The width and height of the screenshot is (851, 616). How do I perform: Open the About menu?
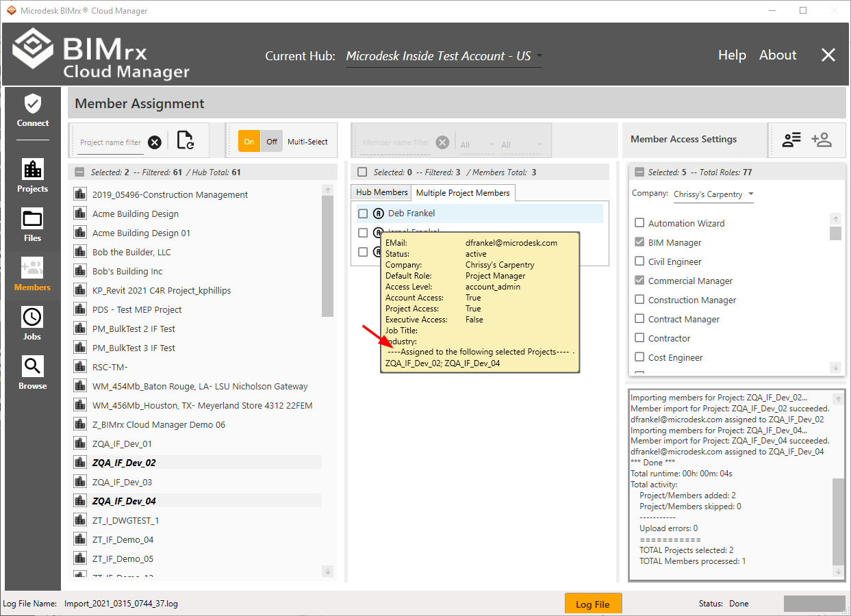[x=778, y=55]
